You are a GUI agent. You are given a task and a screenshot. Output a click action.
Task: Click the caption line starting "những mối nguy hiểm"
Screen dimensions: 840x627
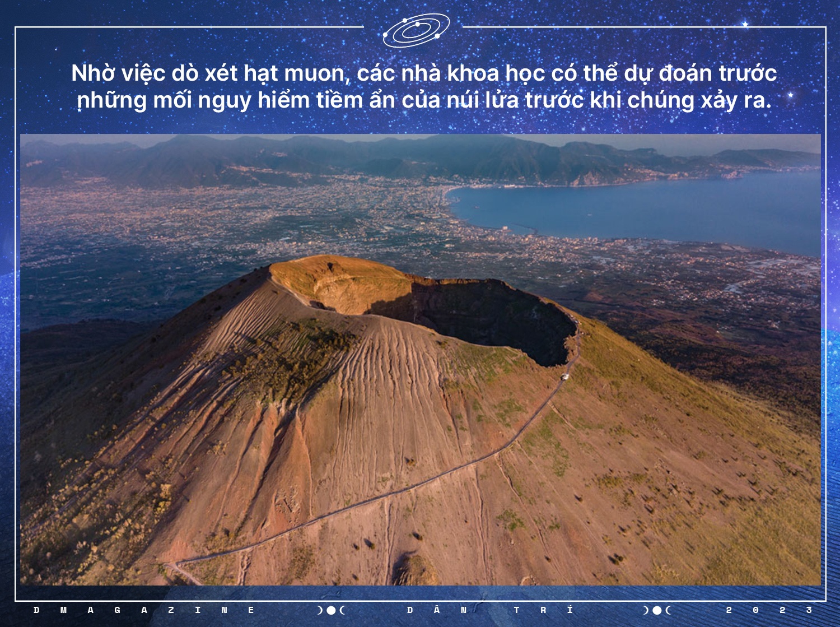click(424, 101)
